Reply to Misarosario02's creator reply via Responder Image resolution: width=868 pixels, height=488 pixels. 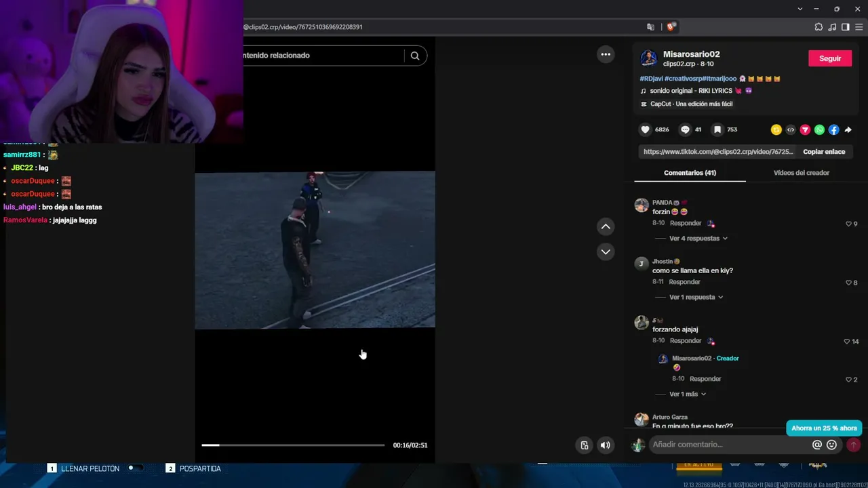point(705,379)
